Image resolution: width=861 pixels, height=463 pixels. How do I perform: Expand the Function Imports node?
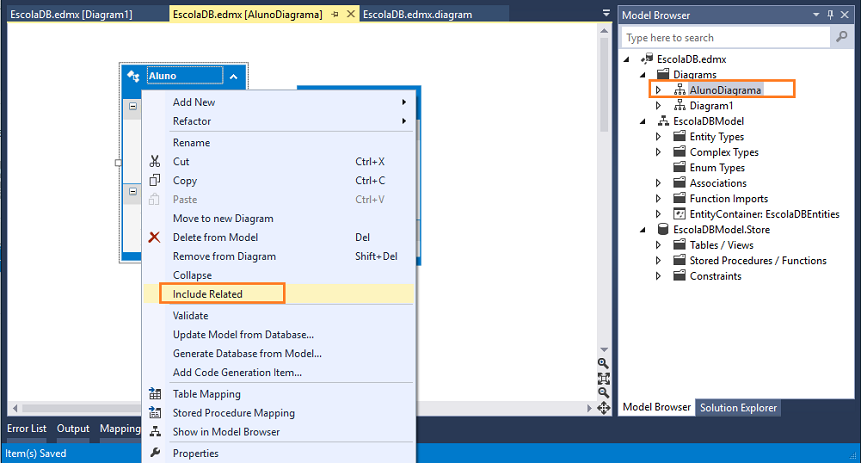[658, 198]
